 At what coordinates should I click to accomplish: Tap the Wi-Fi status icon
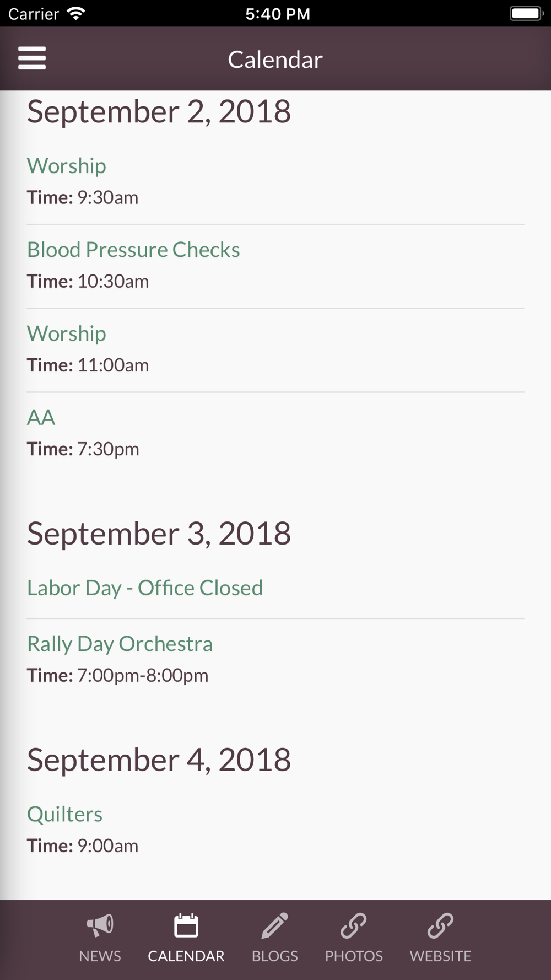76,13
